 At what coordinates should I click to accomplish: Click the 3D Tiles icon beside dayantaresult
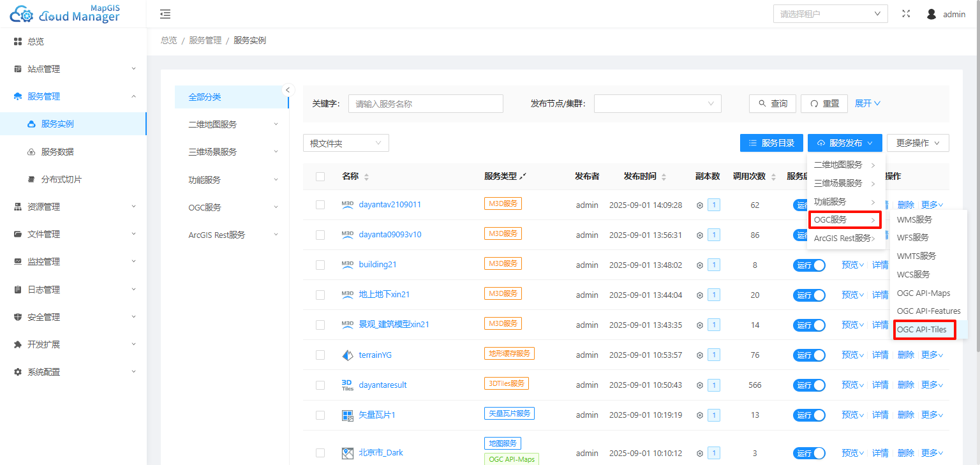[x=347, y=385]
